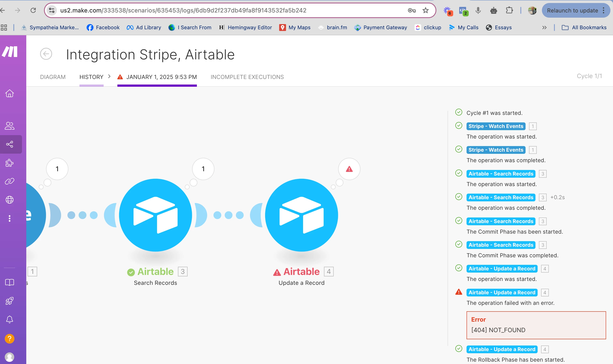Open the Hemingway Editor bookmark
The height and width of the screenshot is (364, 613).
point(245,28)
